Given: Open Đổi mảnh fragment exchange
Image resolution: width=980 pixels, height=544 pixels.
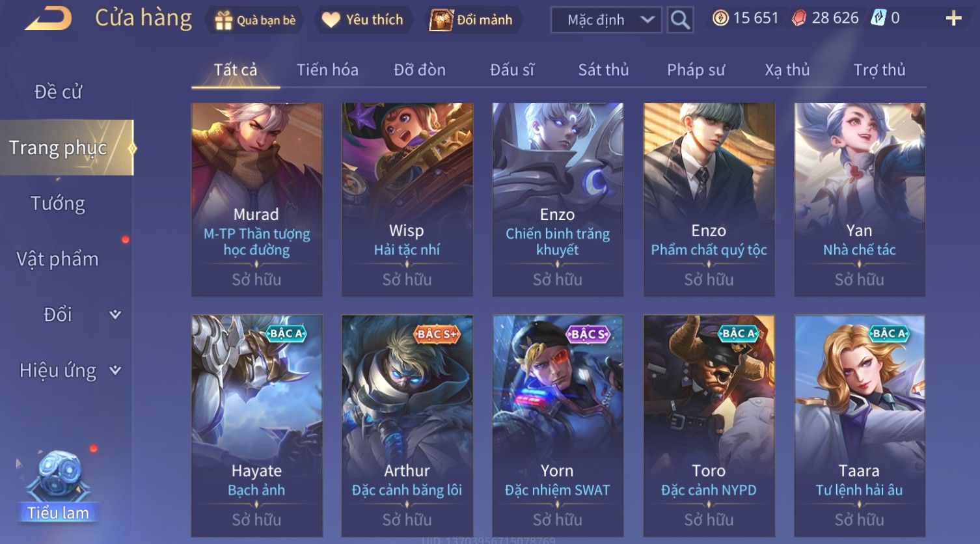Looking at the screenshot, I should (x=471, y=20).
